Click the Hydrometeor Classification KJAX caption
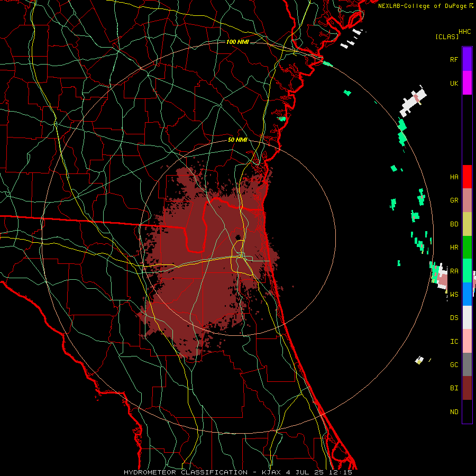The width and height of the screenshot is (476, 476). pos(237,472)
